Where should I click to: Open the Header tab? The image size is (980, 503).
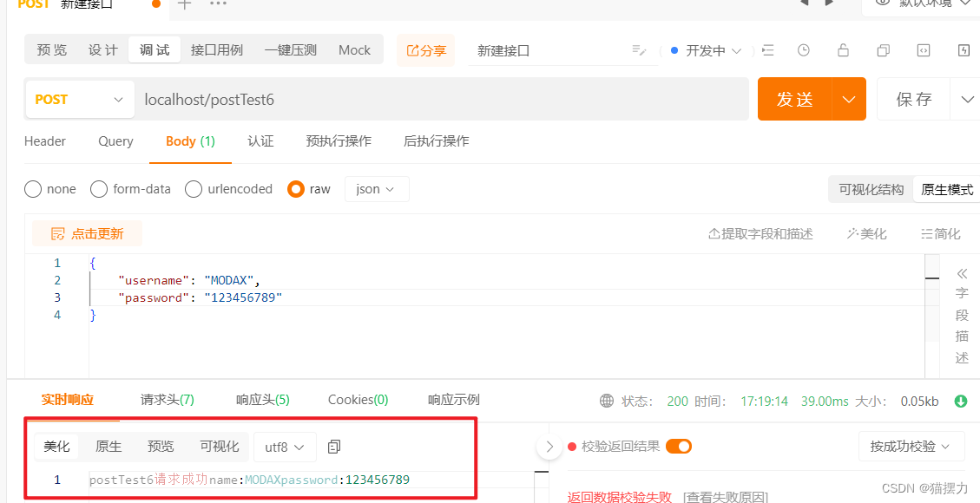(45, 141)
